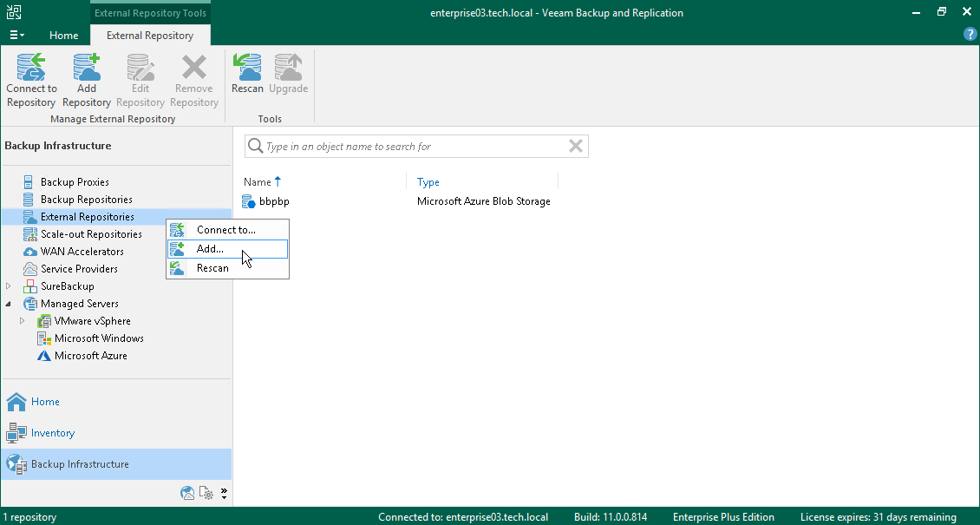Click the object name search field

tap(416, 147)
